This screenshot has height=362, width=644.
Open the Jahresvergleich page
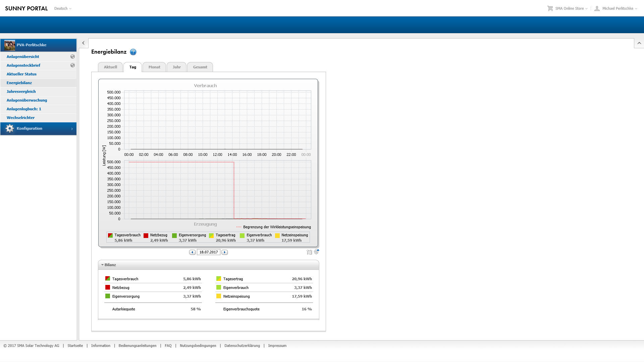(21, 92)
